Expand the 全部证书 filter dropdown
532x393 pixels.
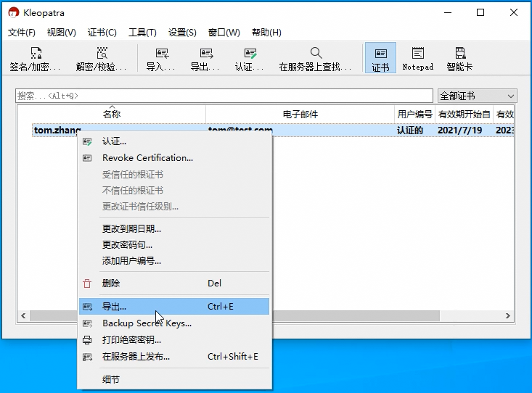tap(477, 96)
